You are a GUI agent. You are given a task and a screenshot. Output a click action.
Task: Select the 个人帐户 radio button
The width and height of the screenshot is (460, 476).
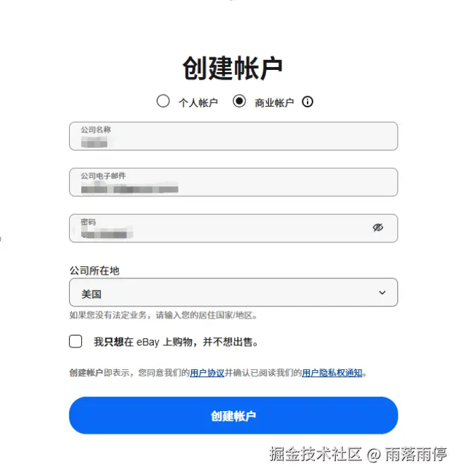[x=163, y=101]
